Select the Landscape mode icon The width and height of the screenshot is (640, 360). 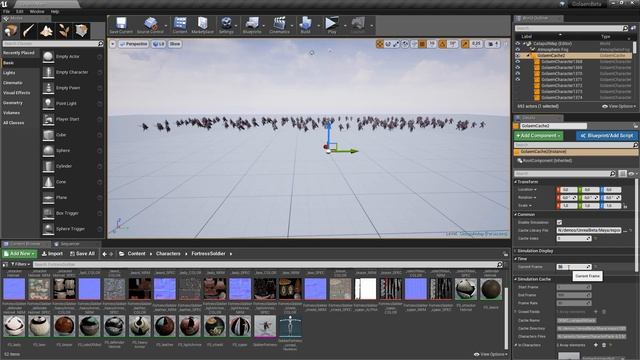point(46,31)
